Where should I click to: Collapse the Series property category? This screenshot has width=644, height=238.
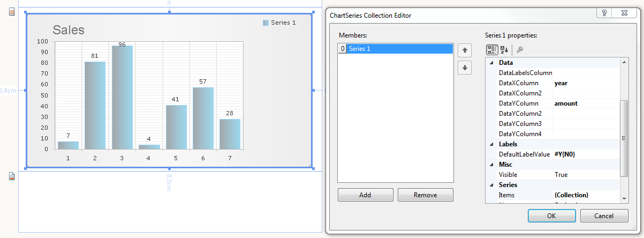490,185
